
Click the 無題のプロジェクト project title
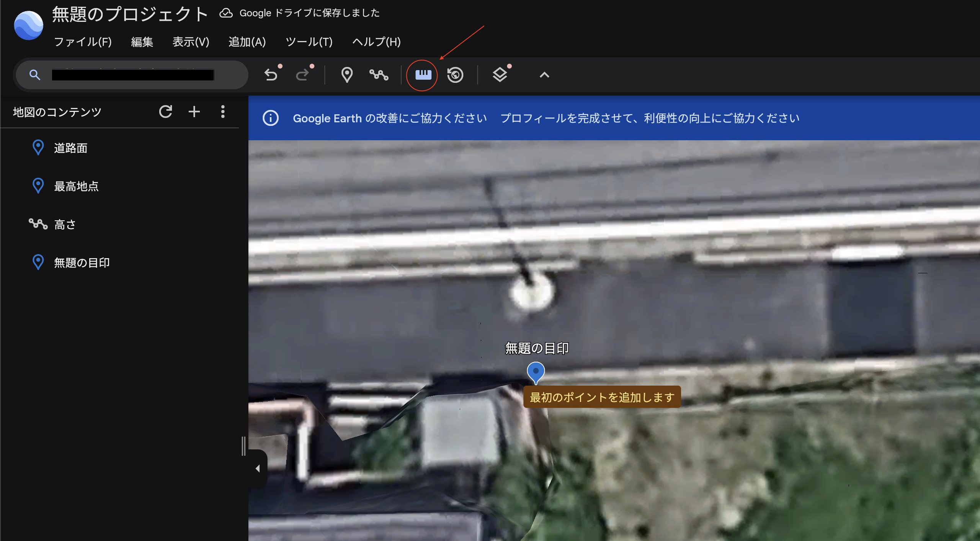click(x=130, y=14)
